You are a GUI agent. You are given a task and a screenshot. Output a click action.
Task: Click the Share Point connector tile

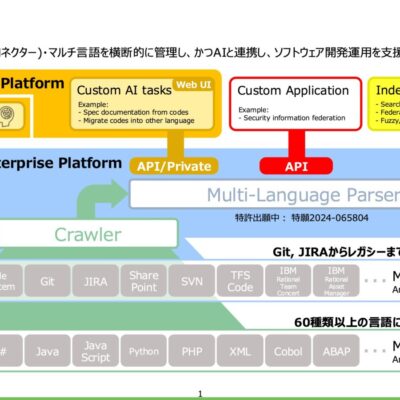144,281
